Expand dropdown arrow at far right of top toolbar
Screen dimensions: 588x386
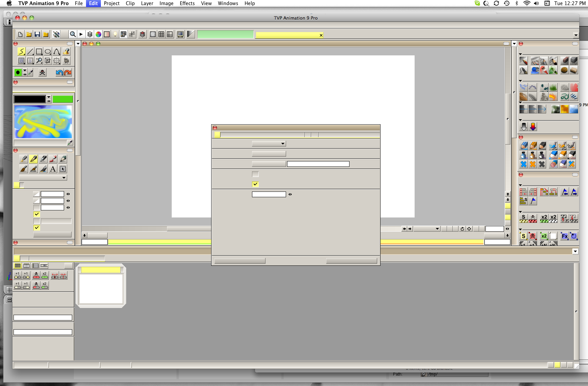(576, 35)
